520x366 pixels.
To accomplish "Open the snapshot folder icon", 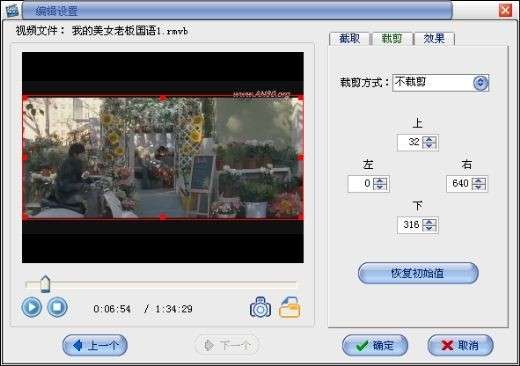I will click(x=289, y=307).
